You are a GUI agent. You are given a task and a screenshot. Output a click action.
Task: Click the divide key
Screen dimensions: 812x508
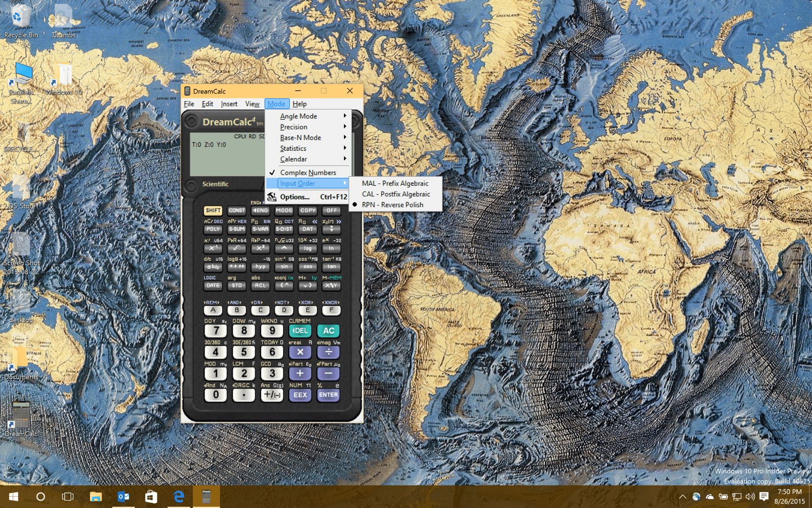coord(328,352)
